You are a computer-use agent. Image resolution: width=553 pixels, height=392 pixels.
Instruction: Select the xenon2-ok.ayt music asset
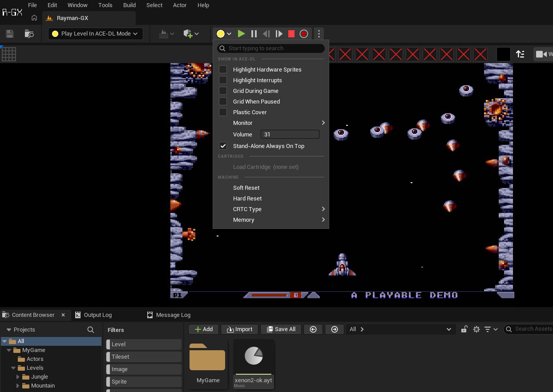tap(254, 364)
